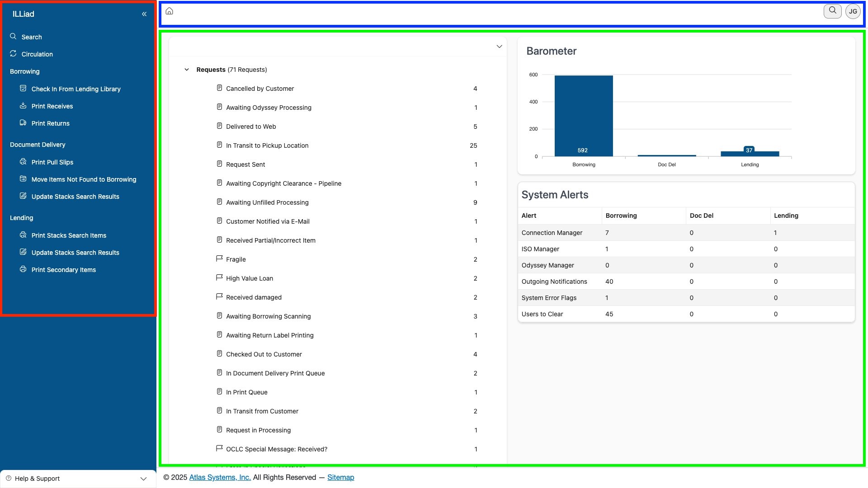
Task: Click the Doc Del bar in Barometer chart
Action: pos(667,155)
